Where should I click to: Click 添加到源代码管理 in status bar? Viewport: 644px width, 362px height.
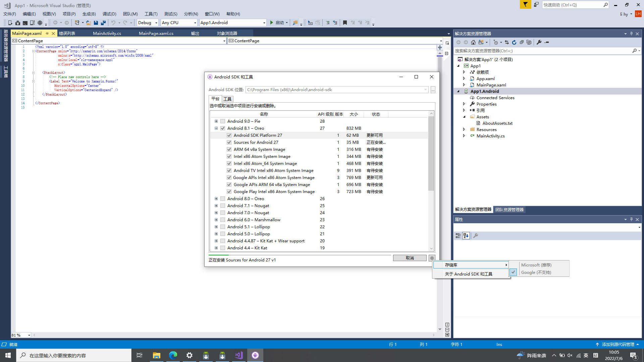point(618,345)
